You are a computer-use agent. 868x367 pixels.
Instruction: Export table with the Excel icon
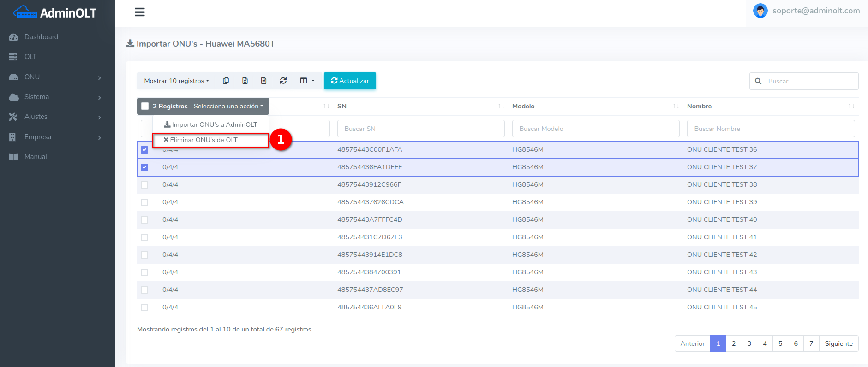coord(245,81)
